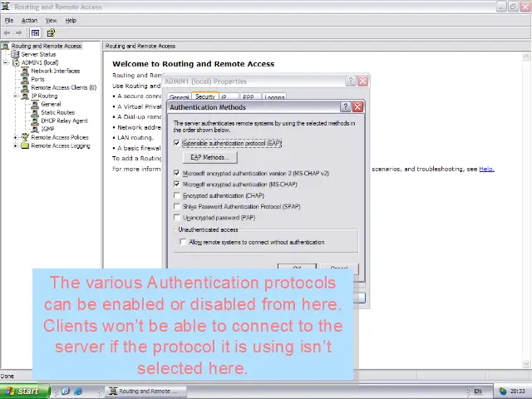Follow the Help link in welcome text
The height and width of the screenshot is (399, 532).
486,169
